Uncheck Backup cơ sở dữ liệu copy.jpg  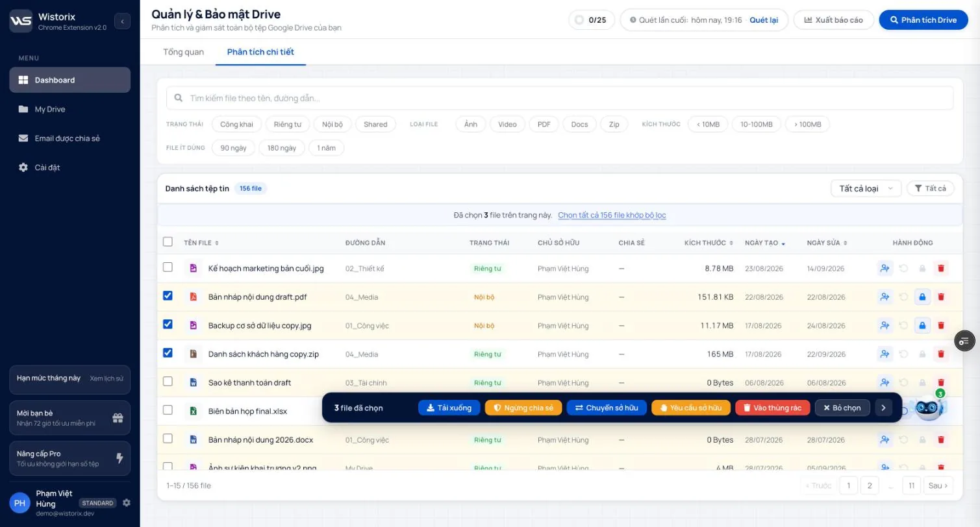click(x=168, y=324)
